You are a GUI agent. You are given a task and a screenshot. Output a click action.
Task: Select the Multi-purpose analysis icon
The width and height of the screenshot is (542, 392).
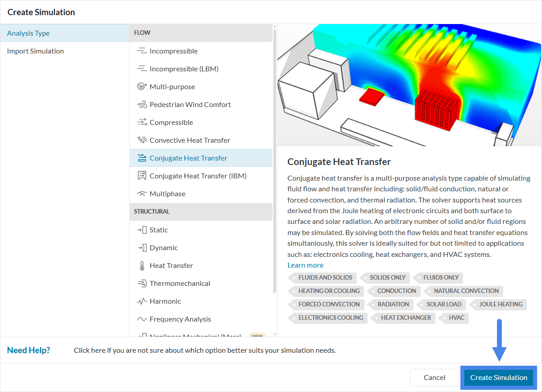tap(142, 87)
